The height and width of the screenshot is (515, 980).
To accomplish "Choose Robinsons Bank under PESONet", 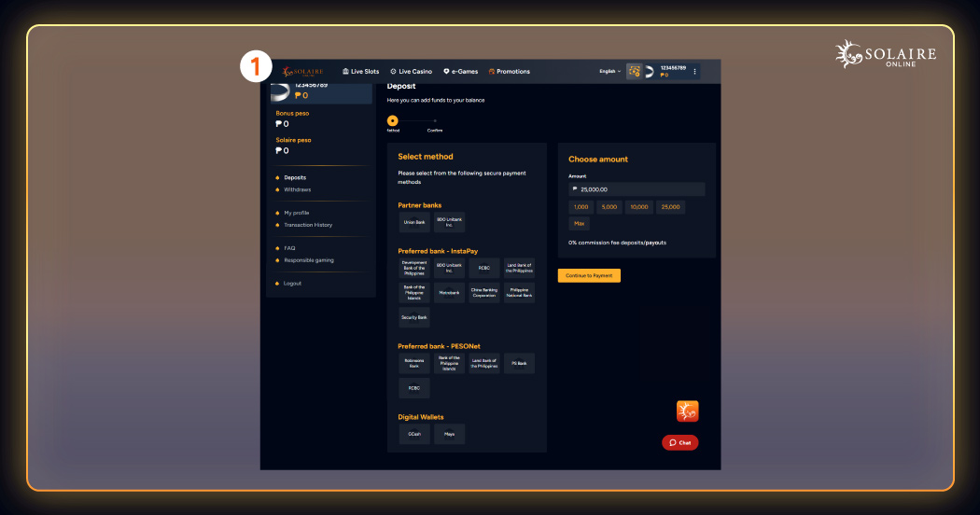I will click(414, 363).
